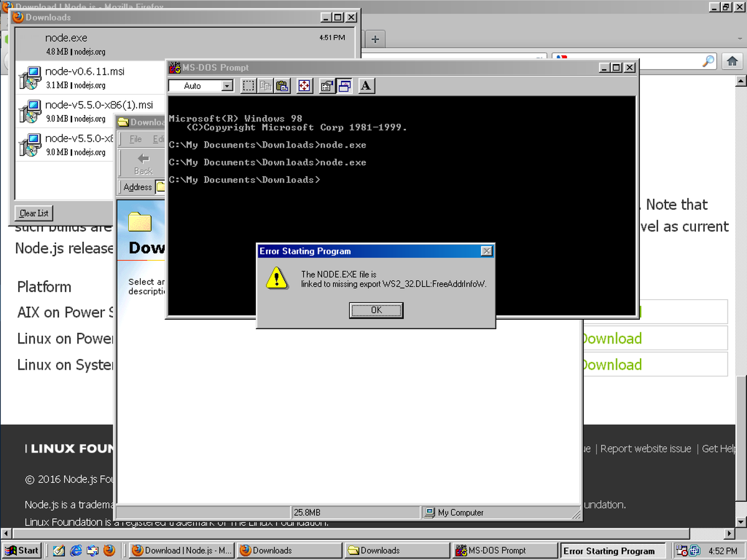
Task: Click the magnifier search icon in Firefox
Action: (708, 61)
